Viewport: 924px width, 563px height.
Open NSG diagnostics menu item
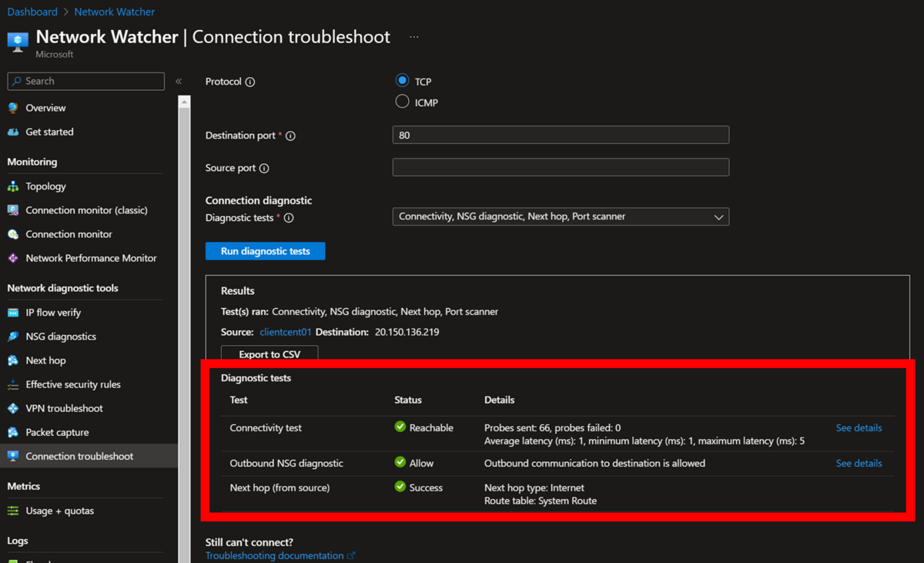61,337
